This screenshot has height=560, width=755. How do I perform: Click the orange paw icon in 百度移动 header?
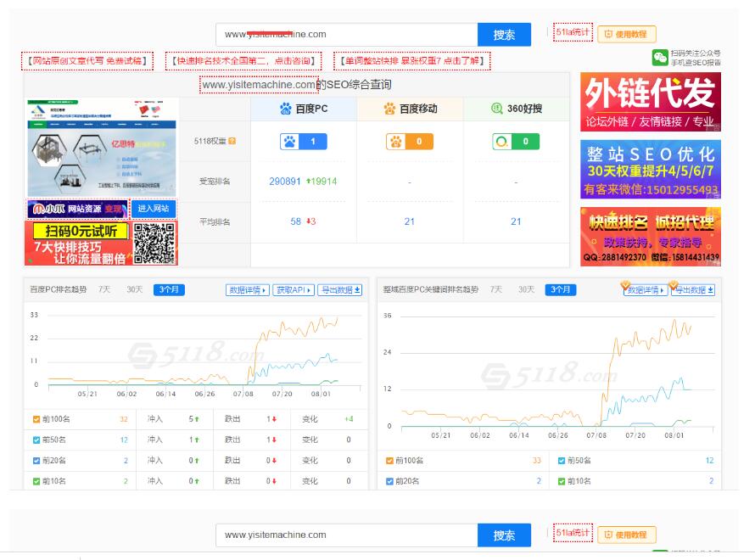[x=389, y=109]
